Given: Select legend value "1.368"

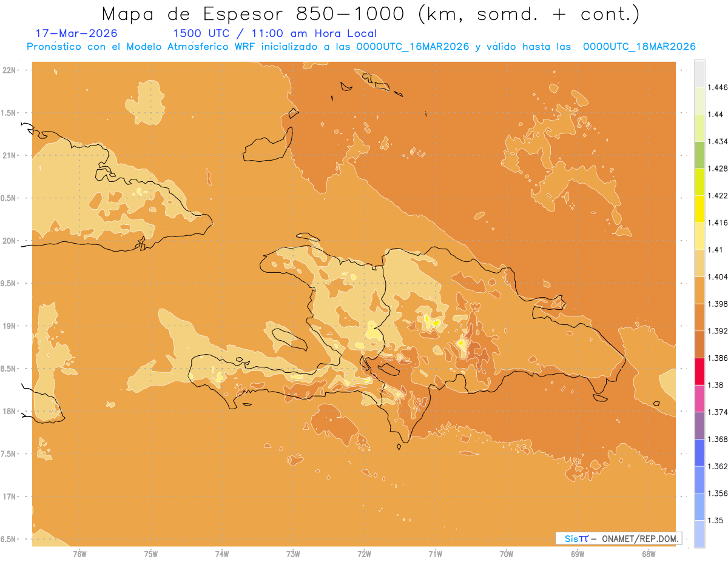Looking at the screenshot, I should click(x=718, y=439).
